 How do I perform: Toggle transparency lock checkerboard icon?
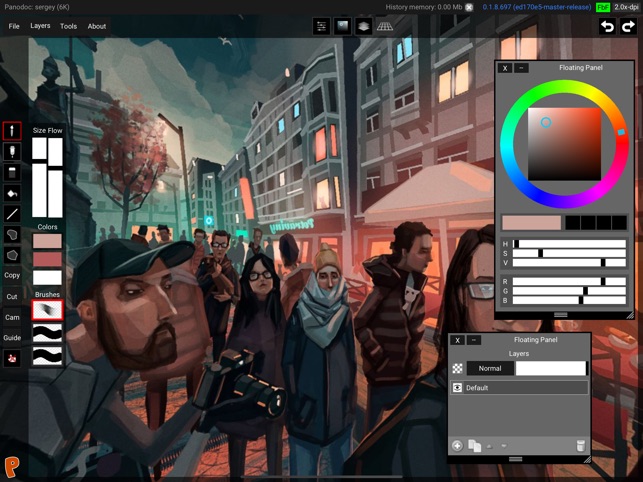tap(457, 368)
